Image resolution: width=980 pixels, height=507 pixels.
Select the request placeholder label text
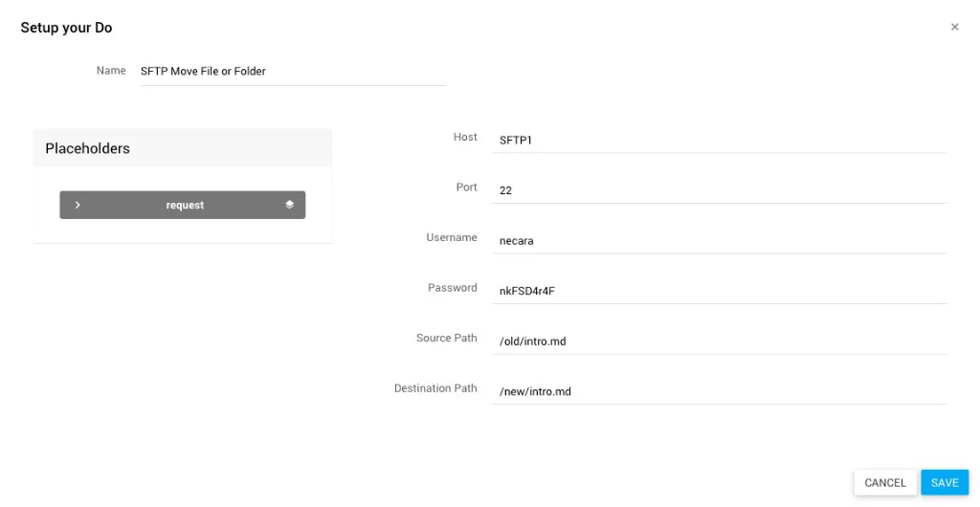click(x=185, y=206)
